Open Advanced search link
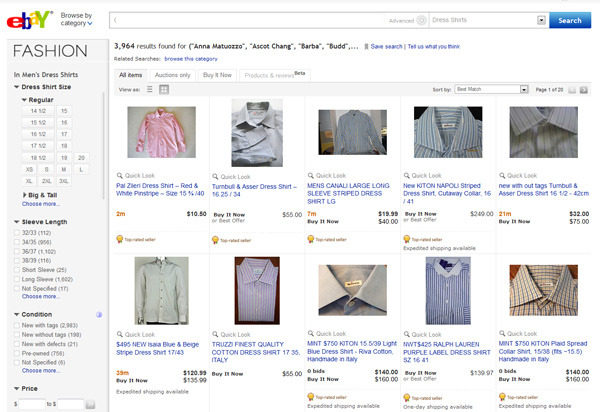The width and height of the screenshot is (600, 412). pos(401,21)
